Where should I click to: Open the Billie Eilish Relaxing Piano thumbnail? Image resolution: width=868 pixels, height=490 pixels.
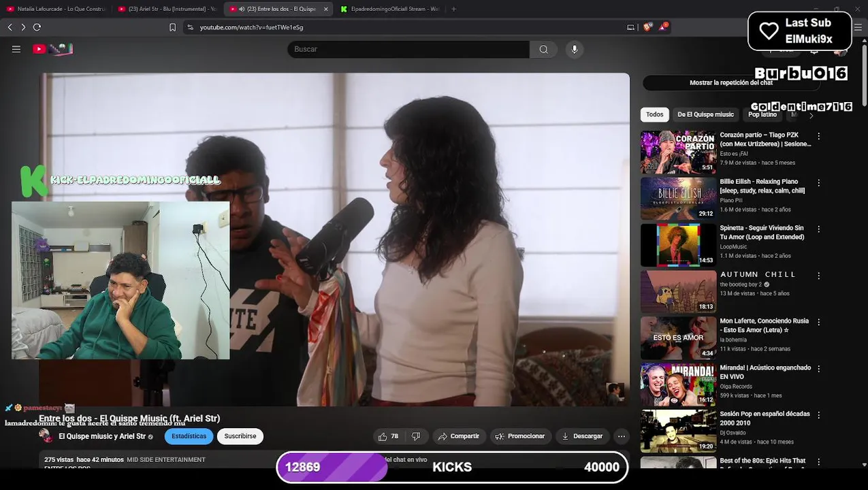coord(678,199)
